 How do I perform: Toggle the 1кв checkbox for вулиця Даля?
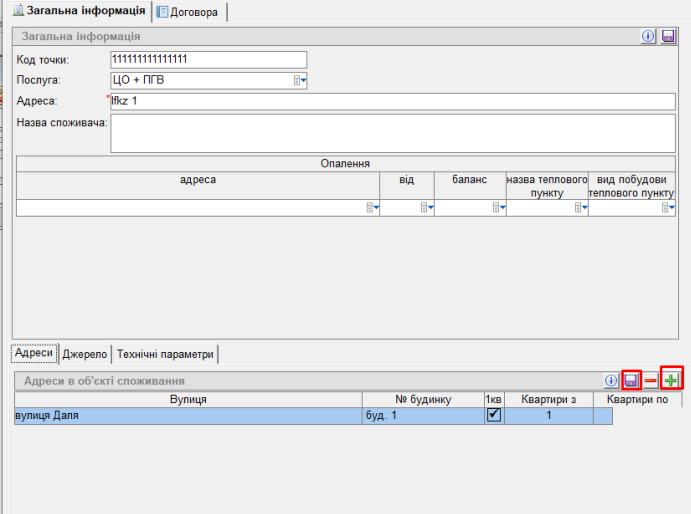[x=493, y=415]
